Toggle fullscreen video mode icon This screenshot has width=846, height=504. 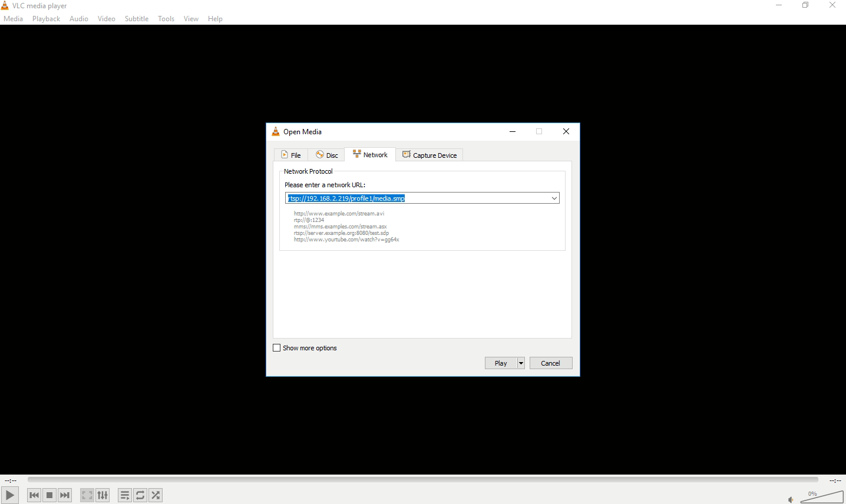coord(87,495)
